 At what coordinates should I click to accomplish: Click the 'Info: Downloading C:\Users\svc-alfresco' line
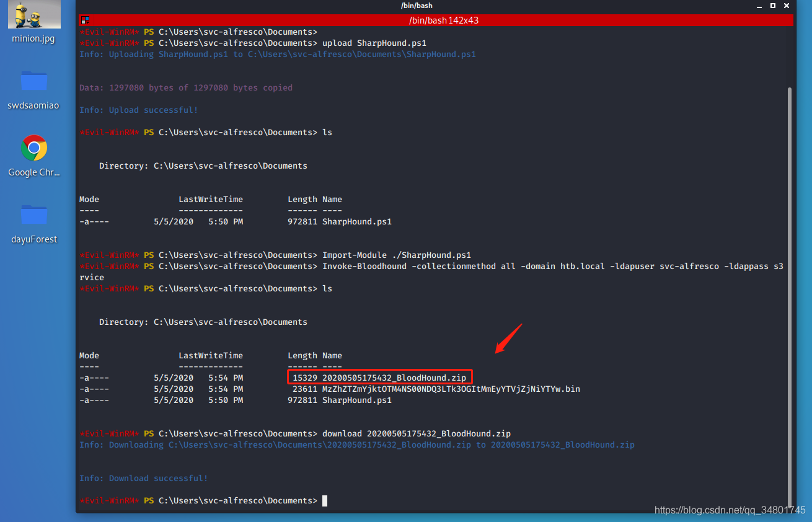(357, 445)
